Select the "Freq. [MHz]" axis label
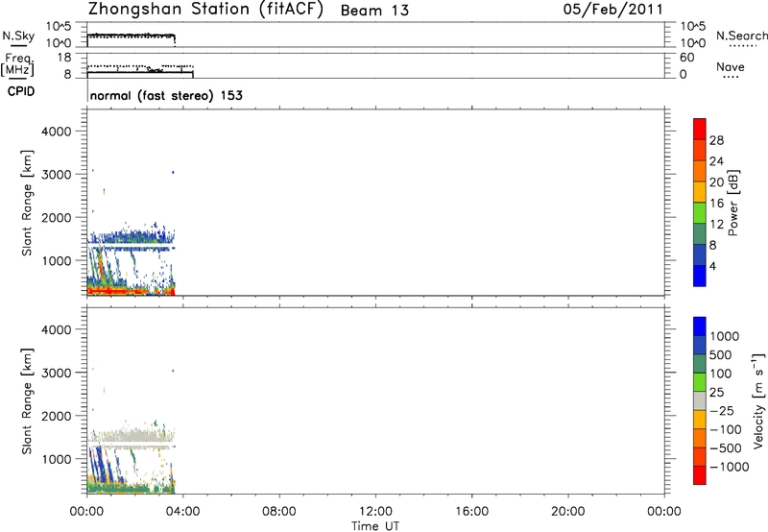The height and width of the screenshot is (532, 768). point(17,64)
